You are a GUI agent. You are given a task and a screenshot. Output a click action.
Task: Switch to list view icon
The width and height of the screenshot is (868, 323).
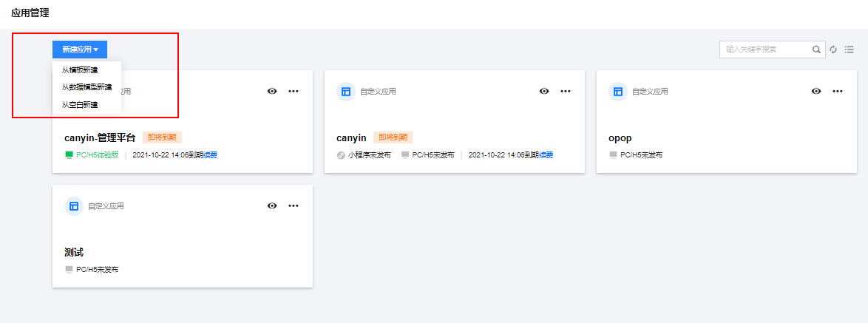click(850, 50)
